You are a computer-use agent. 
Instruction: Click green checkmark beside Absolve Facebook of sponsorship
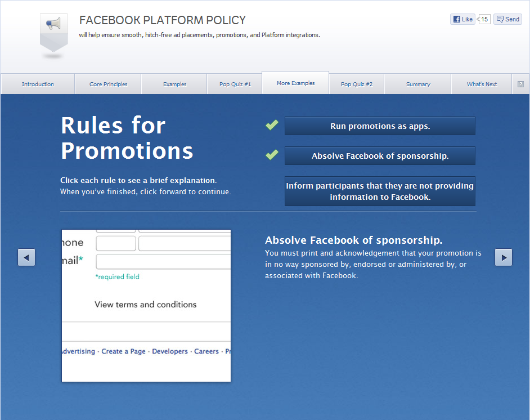(x=272, y=155)
